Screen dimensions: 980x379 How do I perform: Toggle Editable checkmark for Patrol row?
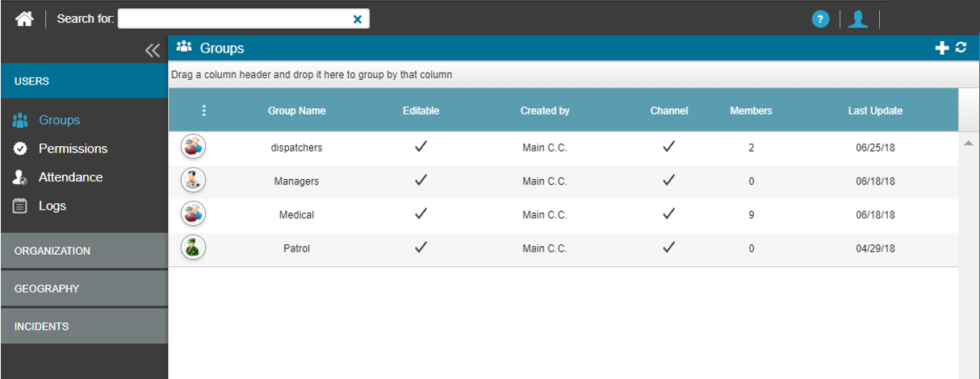[x=421, y=248]
